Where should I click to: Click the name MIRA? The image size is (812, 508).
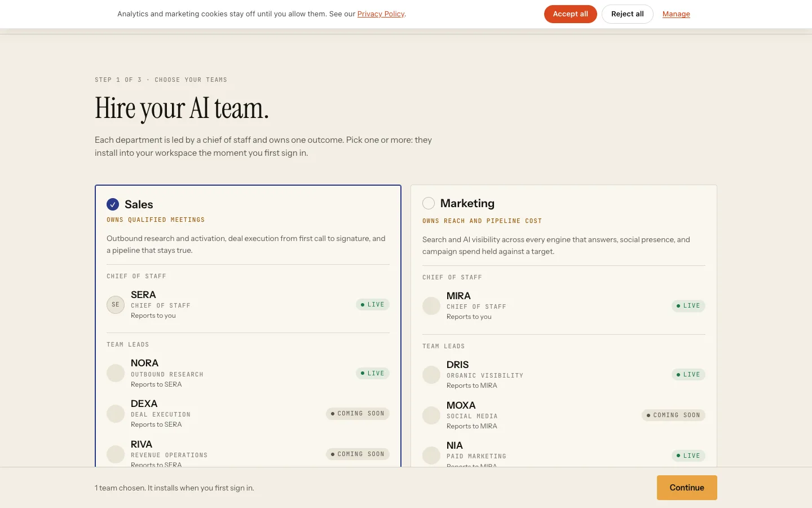point(458,296)
